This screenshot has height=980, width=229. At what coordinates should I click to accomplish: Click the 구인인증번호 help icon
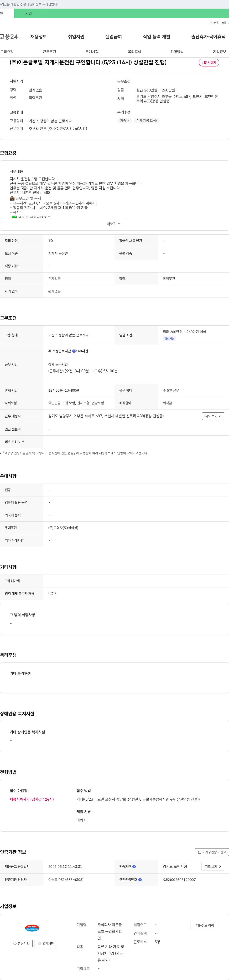140,879
